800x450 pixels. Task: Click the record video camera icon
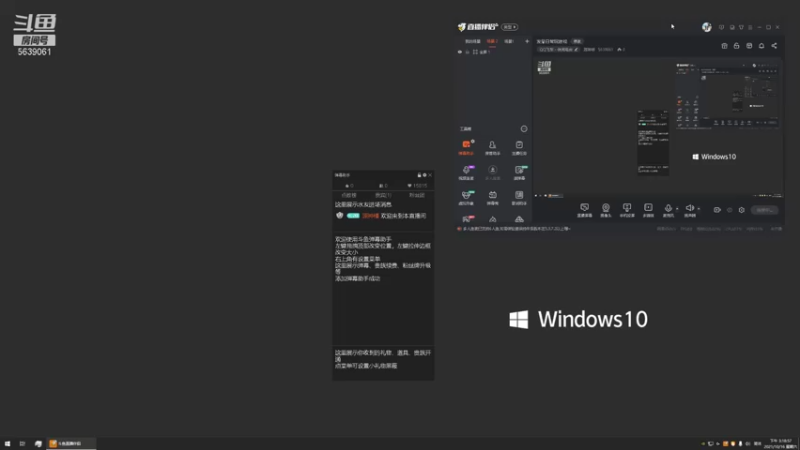pos(717,210)
